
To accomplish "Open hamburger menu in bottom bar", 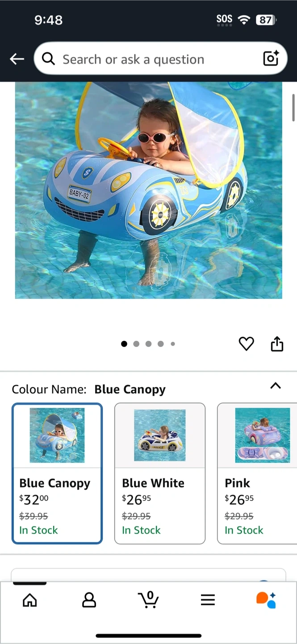I will pos(208,600).
